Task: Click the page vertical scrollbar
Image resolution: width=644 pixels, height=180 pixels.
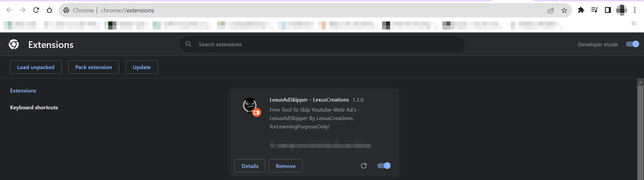Action: [640, 132]
